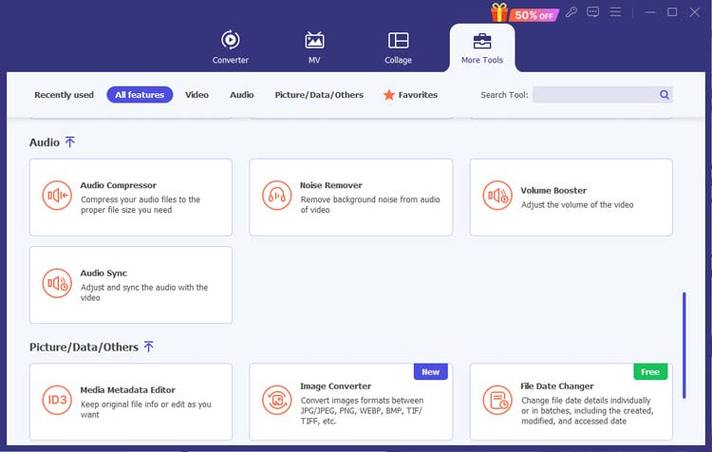The height and width of the screenshot is (452, 712).
Task: Launch Volume Booster speaker icon
Action: [497, 195]
